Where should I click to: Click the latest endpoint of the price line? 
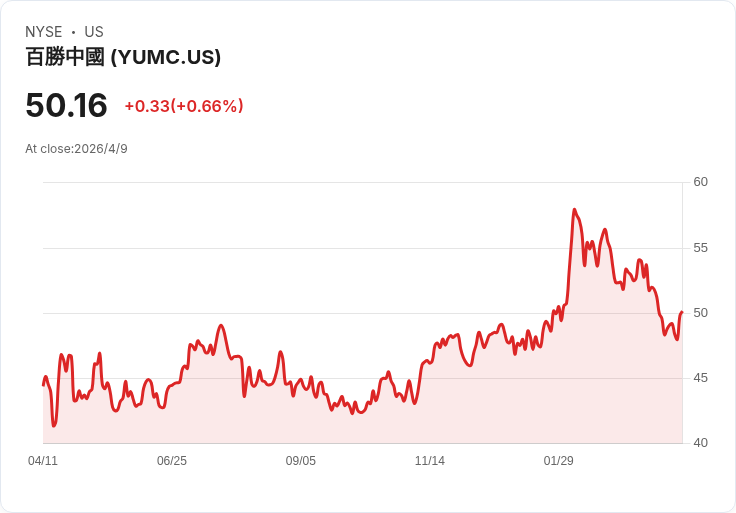tap(682, 312)
